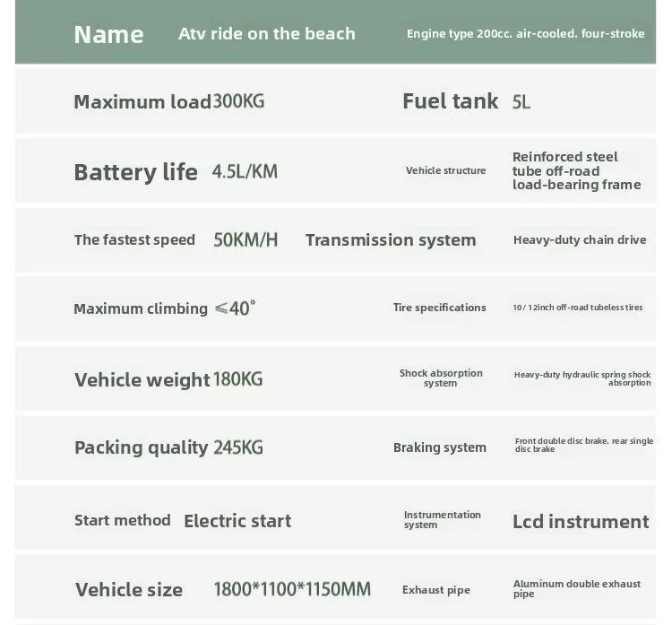Click the 'Name' header label
This screenshot has width=672, height=625.
point(108,34)
